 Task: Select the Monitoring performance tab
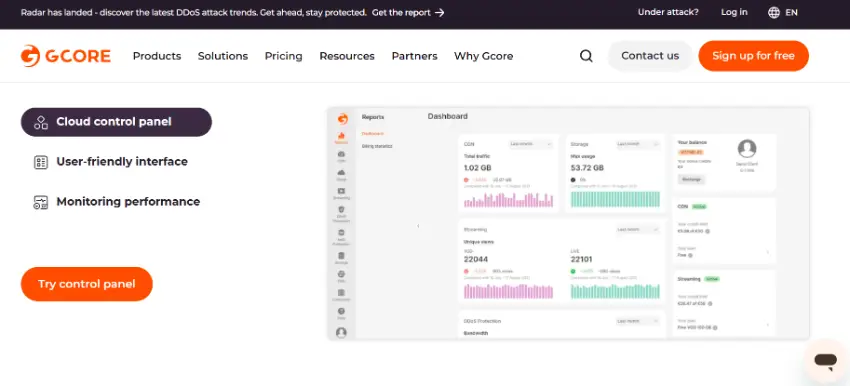[117, 202]
